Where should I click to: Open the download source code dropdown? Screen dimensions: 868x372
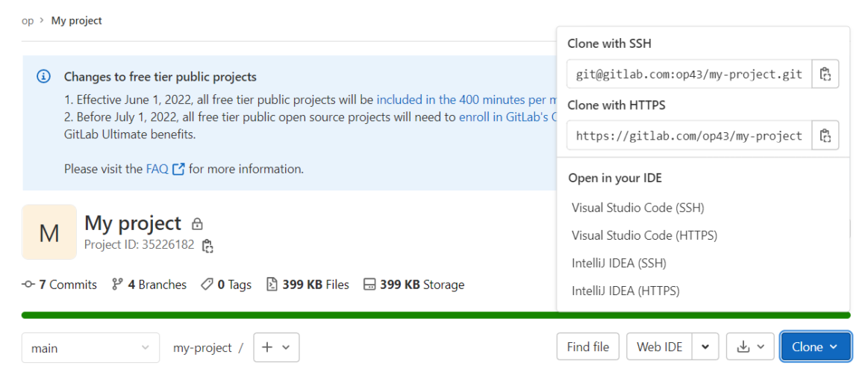coord(750,347)
